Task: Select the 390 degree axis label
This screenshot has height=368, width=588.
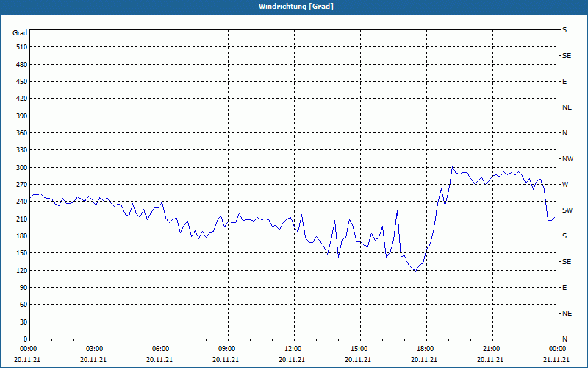Action: [x=23, y=116]
